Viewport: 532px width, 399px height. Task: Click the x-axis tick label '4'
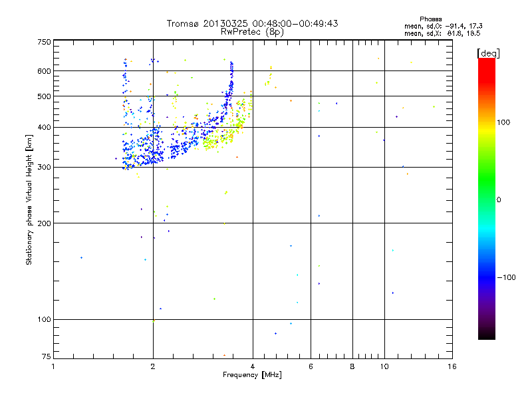coord(253,366)
